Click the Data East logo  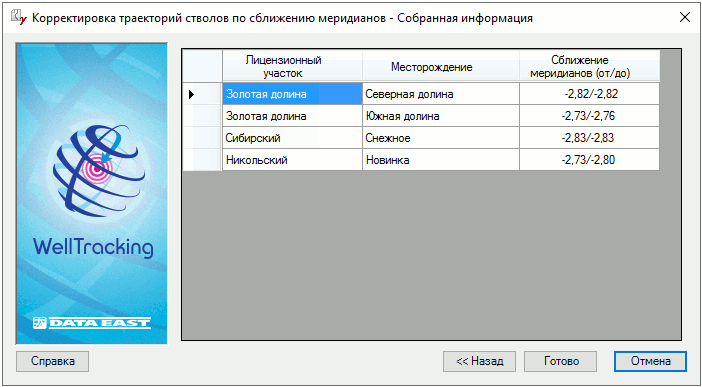click(x=91, y=323)
